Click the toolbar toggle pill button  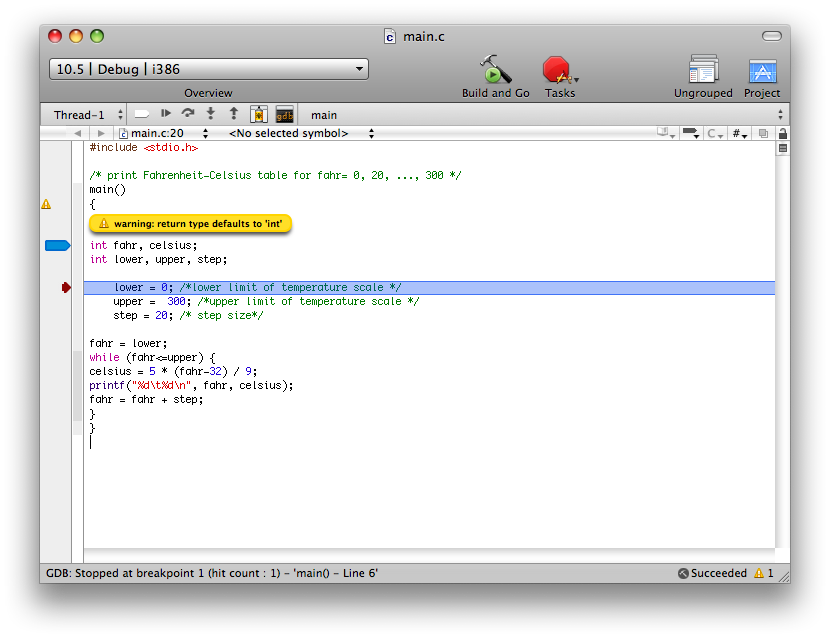tap(772, 36)
